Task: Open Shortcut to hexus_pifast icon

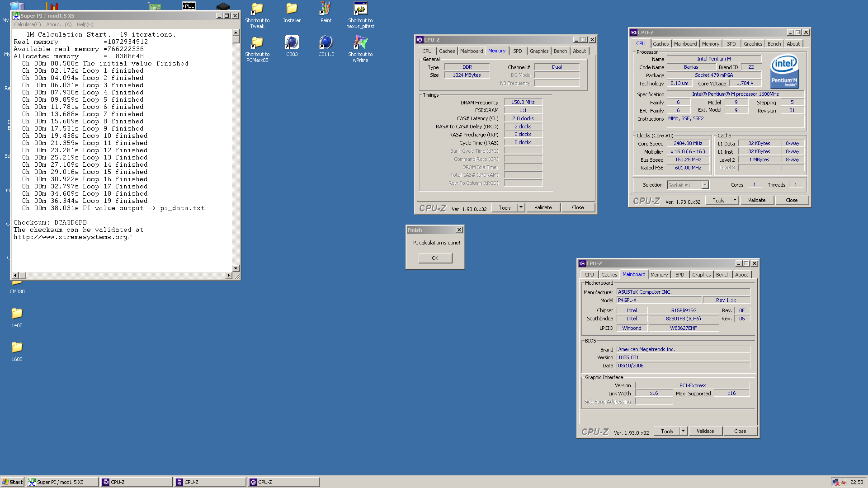Action: 360,15
